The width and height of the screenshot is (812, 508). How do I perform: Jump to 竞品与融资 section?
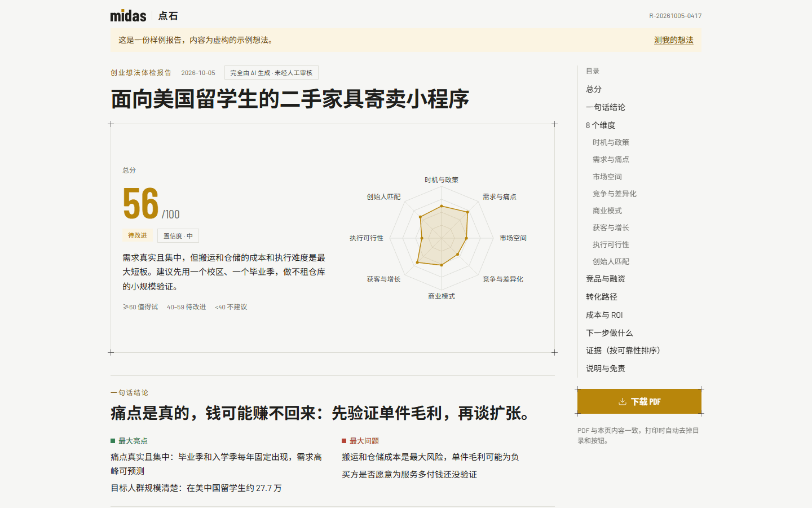606,279
